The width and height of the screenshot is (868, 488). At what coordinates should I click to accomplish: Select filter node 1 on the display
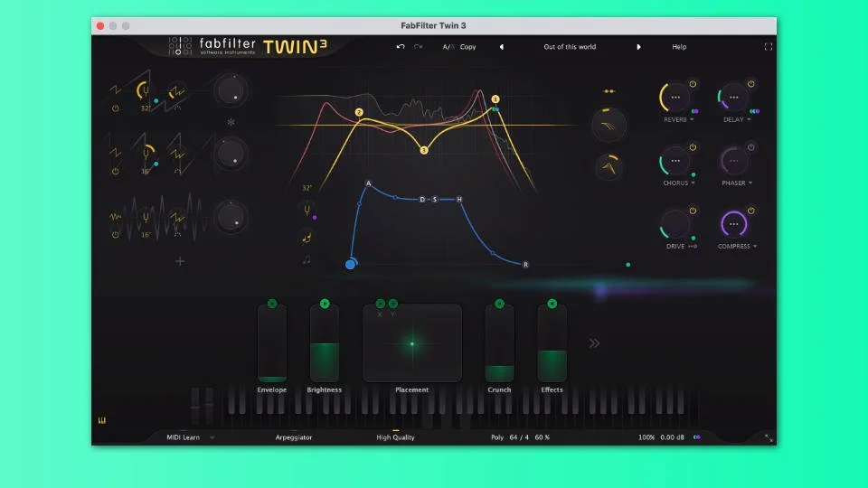(495, 99)
